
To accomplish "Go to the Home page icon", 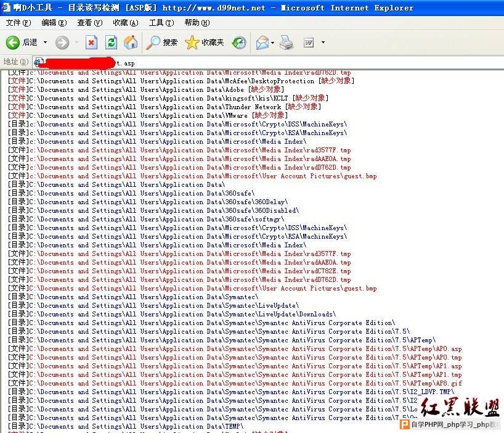I will (131, 43).
